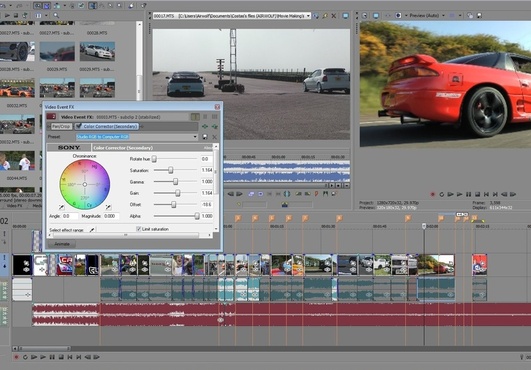Click the Select effect range eyedropper
The image size is (531, 370).
click(92, 230)
